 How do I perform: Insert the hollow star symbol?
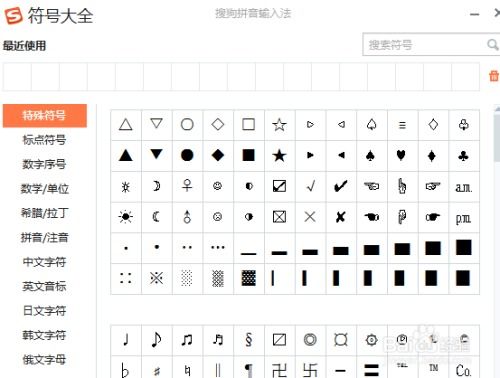click(279, 125)
